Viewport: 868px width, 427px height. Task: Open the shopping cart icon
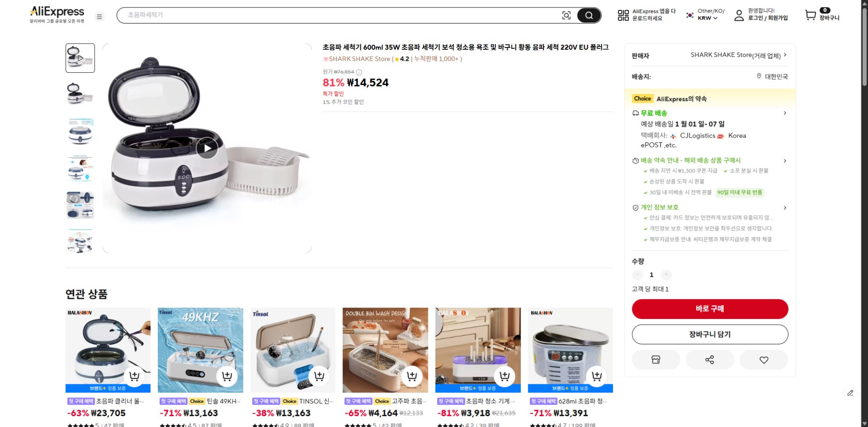[x=811, y=15]
